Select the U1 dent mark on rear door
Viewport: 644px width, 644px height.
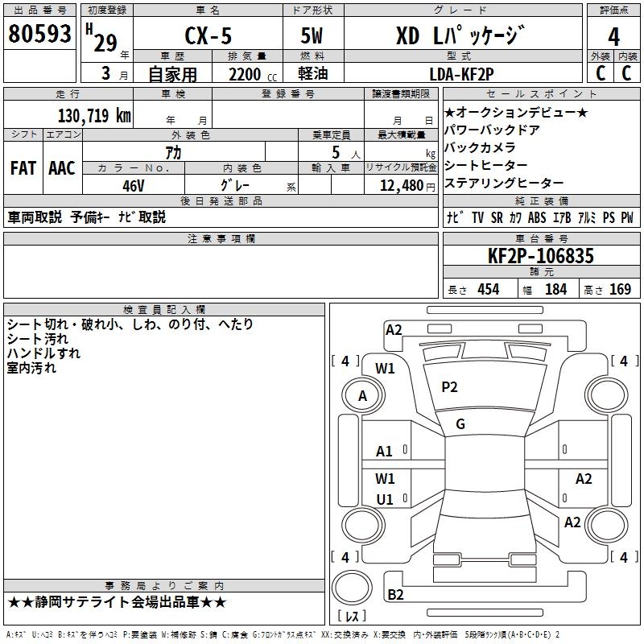pyautogui.click(x=385, y=499)
